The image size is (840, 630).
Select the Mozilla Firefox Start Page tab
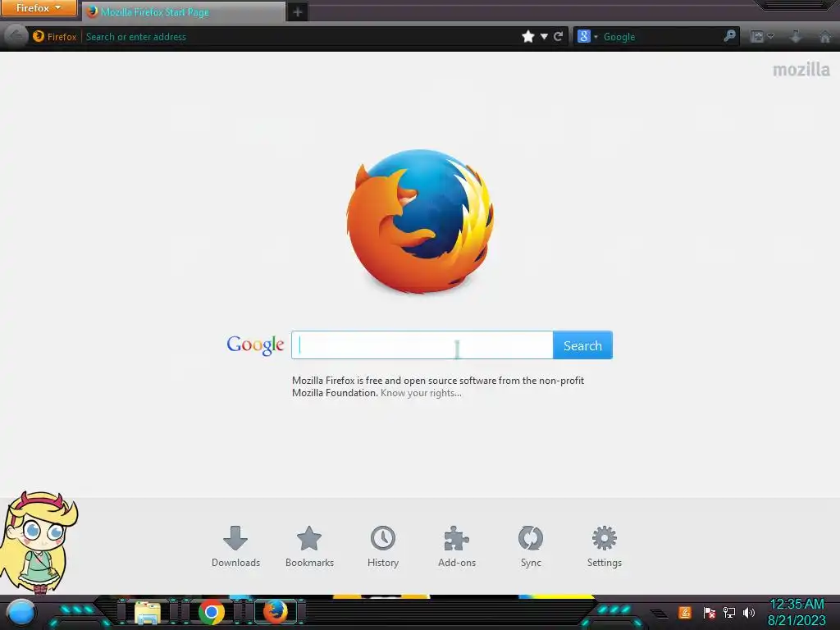(183, 11)
